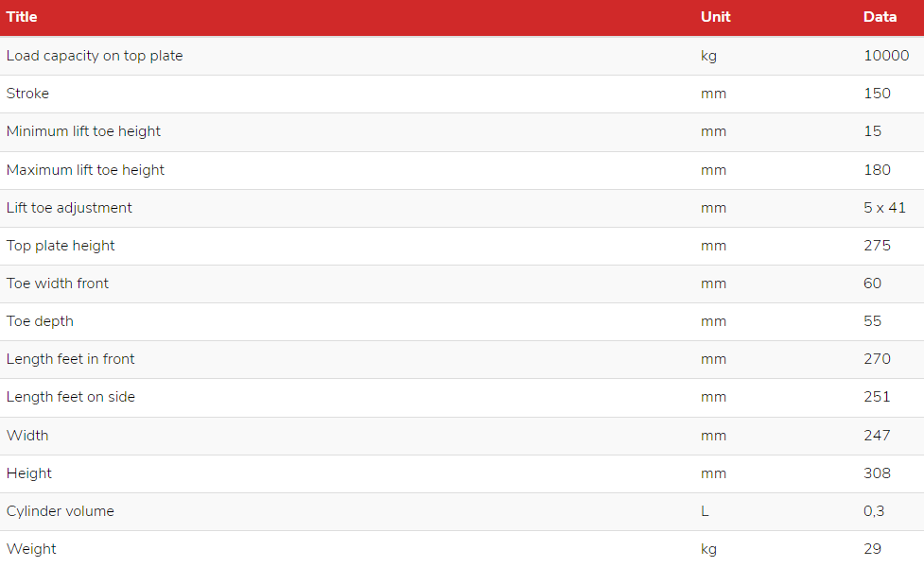Click the Stroke row label

(x=27, y=94)
